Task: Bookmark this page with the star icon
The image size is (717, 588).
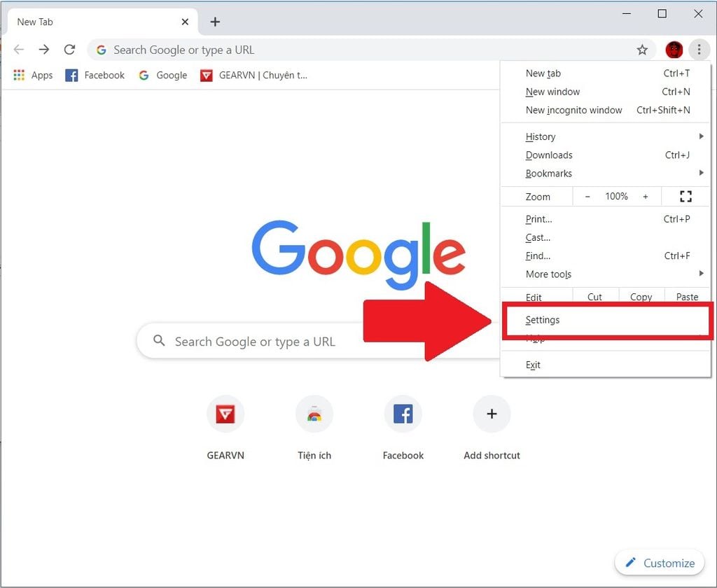Action: tap(642, 50)
